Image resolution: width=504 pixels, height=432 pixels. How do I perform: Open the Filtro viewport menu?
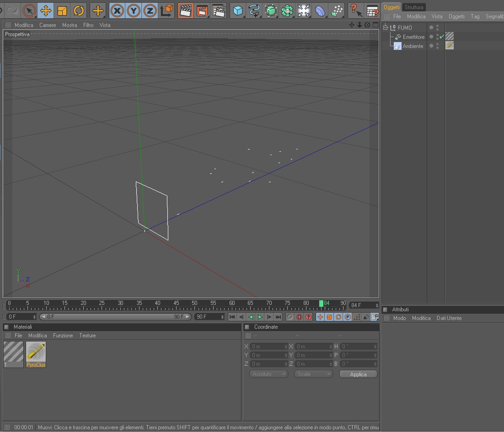point(88,25)
